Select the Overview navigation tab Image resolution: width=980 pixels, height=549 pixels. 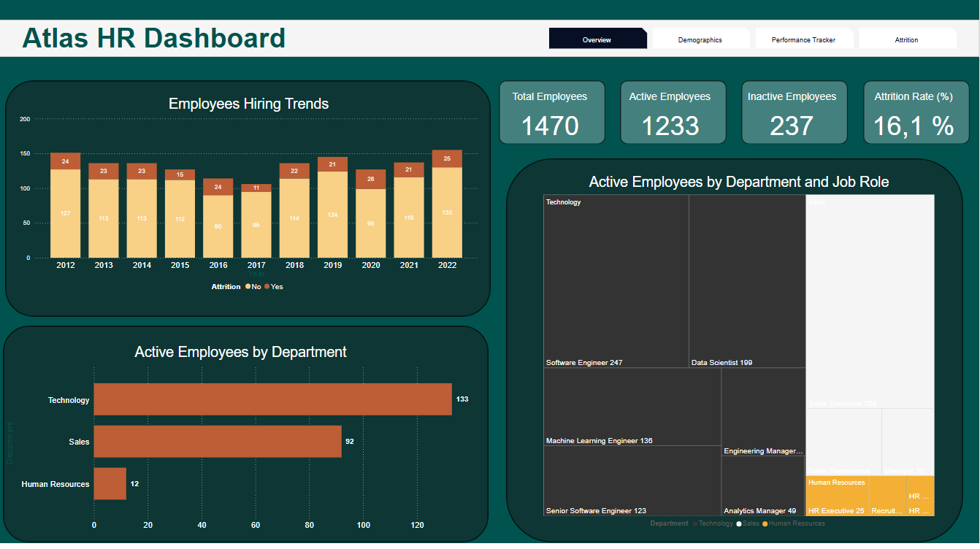[x=597, y=39]
